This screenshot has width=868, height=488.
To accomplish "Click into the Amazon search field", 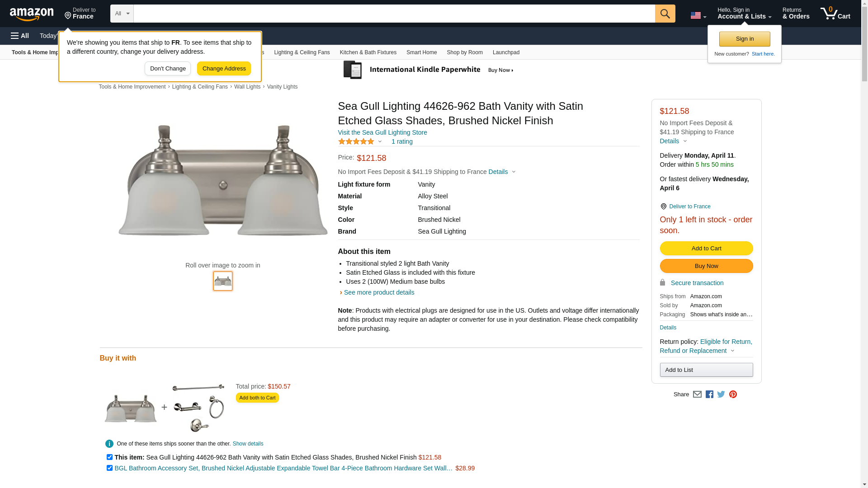I will click(x=393, y=14).
